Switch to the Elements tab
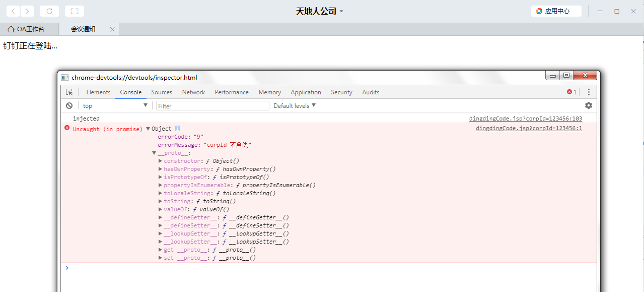 (x=98, y=92)
